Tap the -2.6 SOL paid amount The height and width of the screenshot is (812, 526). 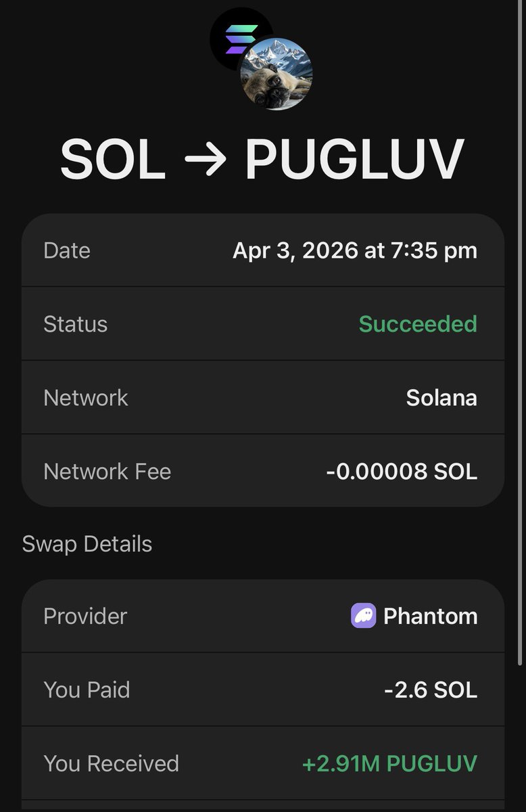tap(431, 690)
